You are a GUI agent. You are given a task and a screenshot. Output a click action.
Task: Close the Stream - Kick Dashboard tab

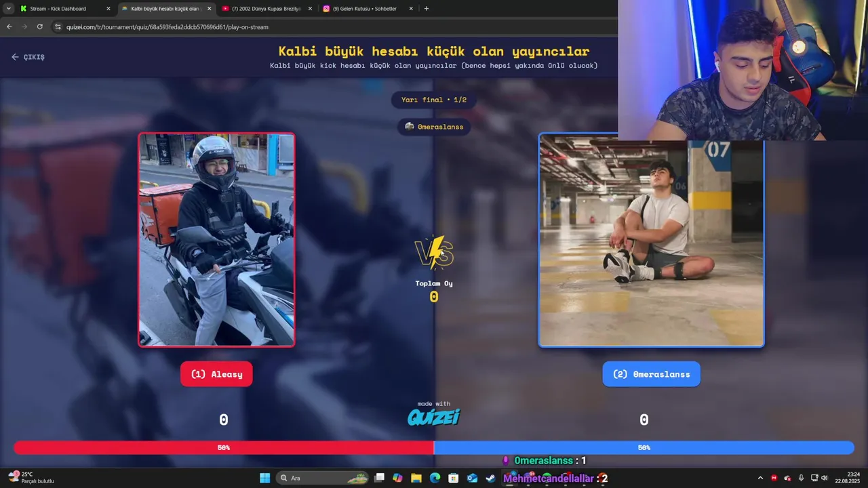[108, 9]
